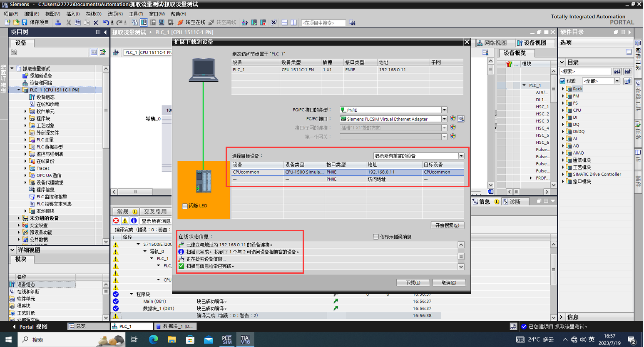Click the new project toolbar icon
This screenshot has width=644, height=347.
[7, 22]
